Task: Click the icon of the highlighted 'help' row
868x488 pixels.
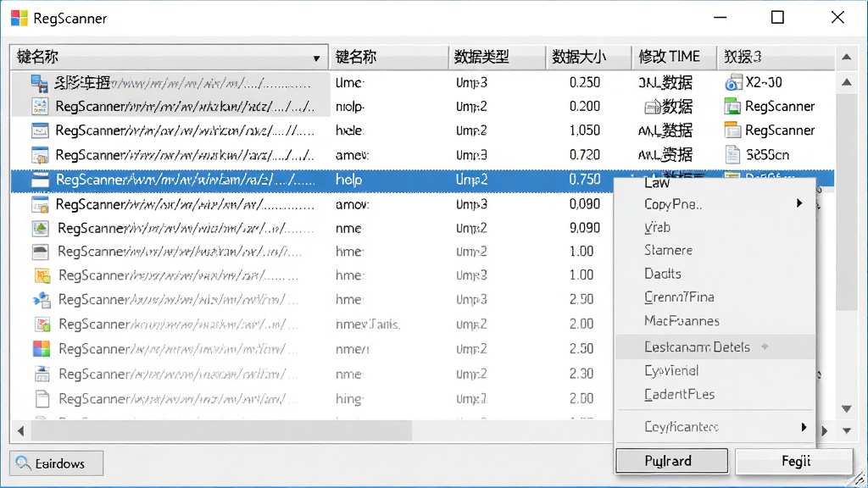Action: (x=40, y=180)
